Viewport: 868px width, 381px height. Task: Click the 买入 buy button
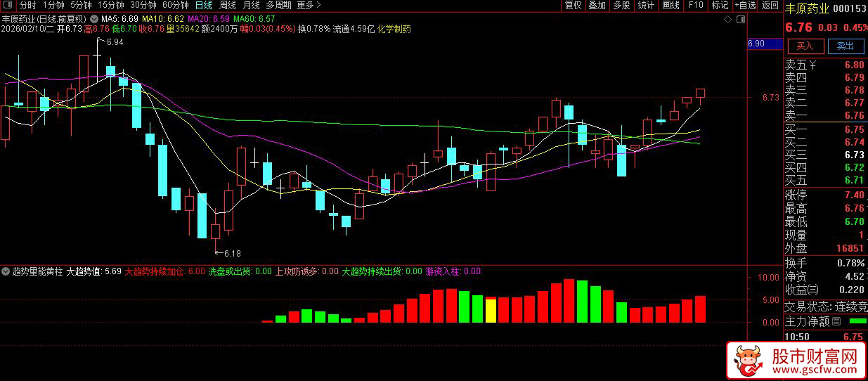click(805, 46)
